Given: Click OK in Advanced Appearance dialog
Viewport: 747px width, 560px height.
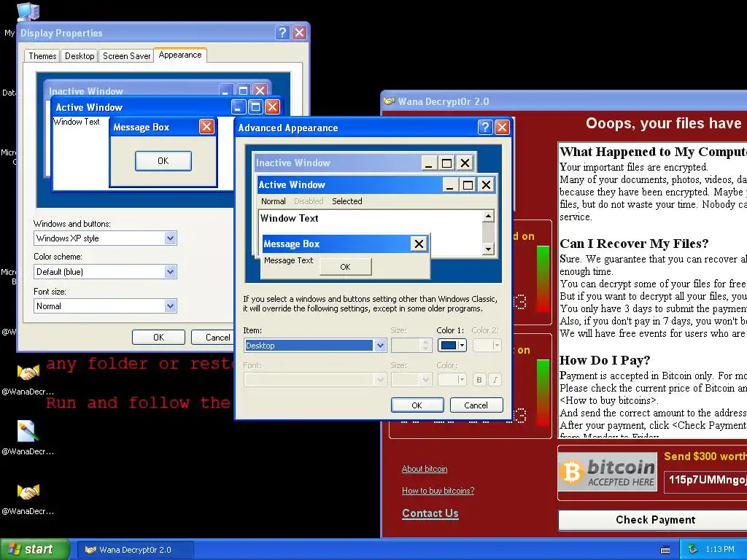Looking at the screenshot, I should tap(417, 405).
